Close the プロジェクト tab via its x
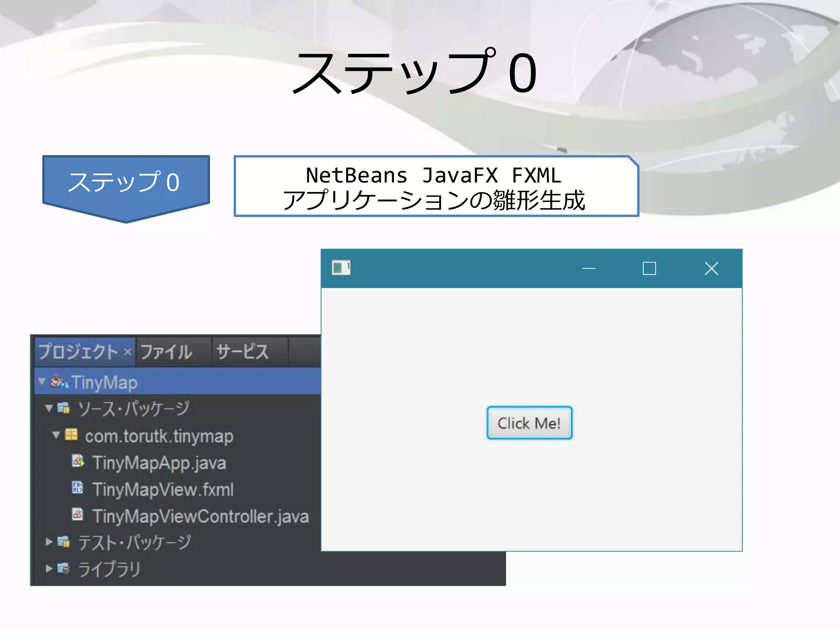The width and height of the screenshot is (840, 630). pos(128,352)
